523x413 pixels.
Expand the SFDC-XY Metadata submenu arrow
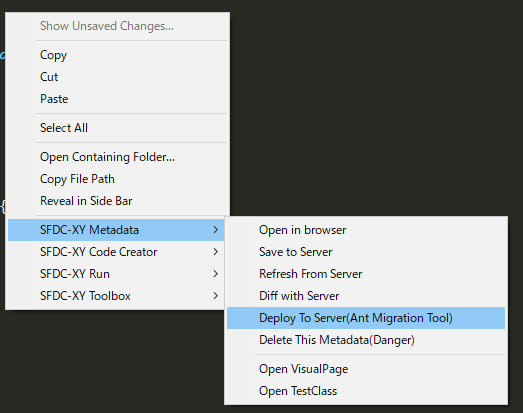215,230
